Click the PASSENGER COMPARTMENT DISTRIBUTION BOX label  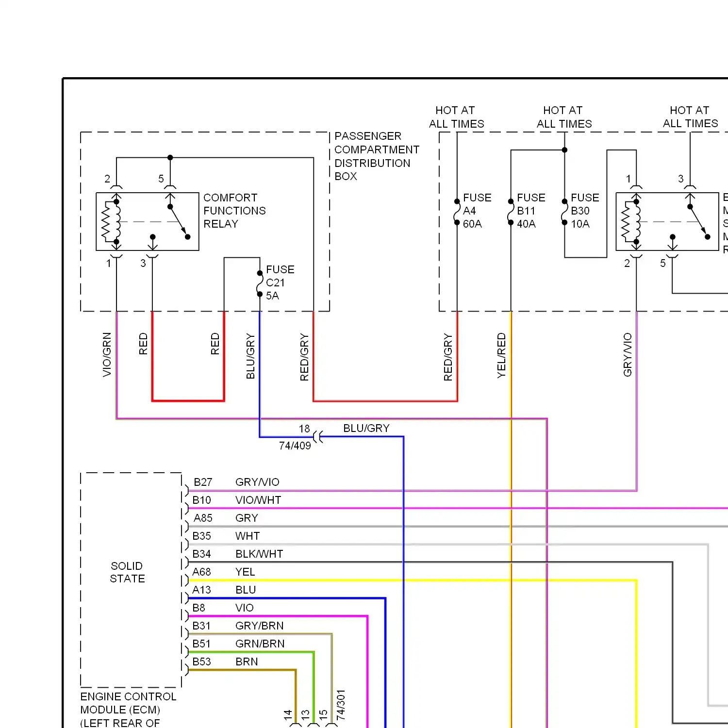(x=377, y=156)
